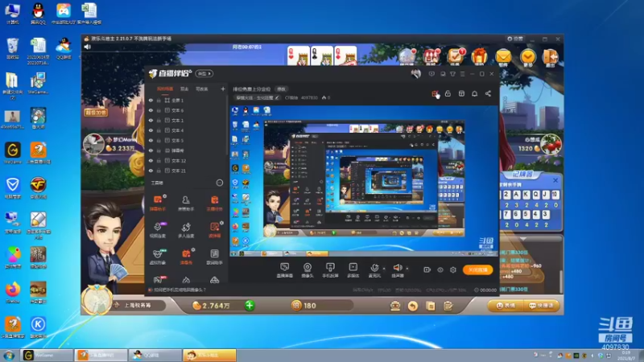Open the 虚拟形象 tool icon

click(x=158, y=257)
